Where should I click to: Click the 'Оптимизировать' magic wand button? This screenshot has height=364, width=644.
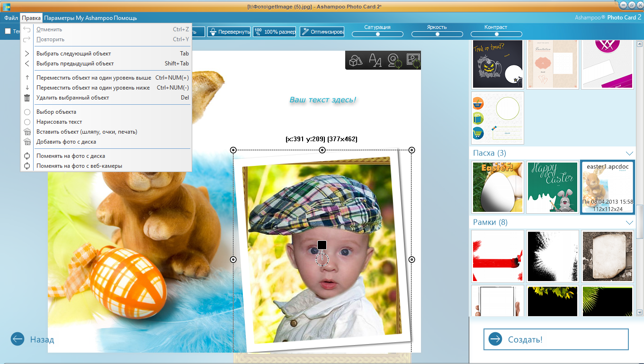pos(322,32)
